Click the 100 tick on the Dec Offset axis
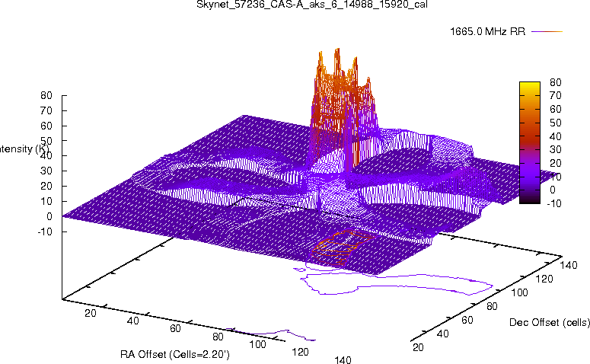The width and height of the screenshot is (590, 364). point(519,292)
